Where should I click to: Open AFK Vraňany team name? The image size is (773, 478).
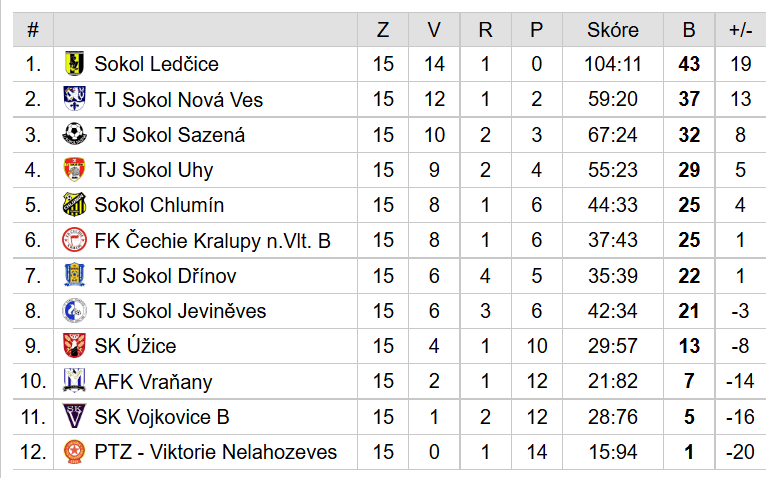click(153, 381)
